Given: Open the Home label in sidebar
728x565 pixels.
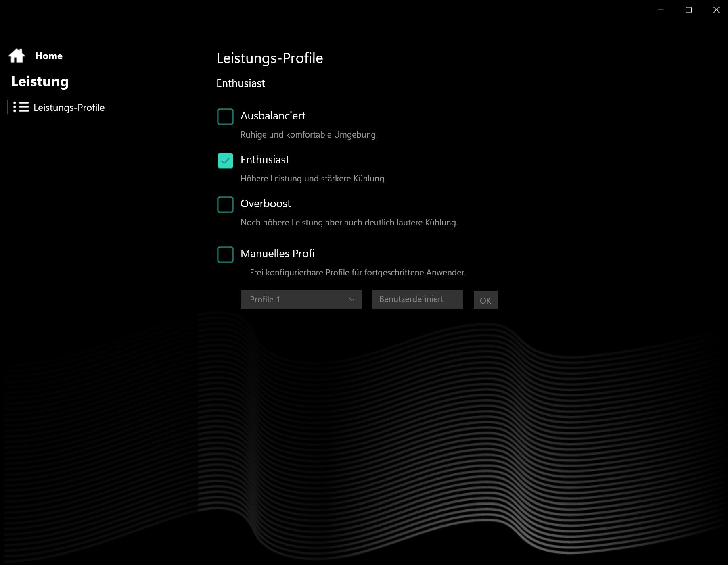Looking at the screenshot, I should point(49,56).
